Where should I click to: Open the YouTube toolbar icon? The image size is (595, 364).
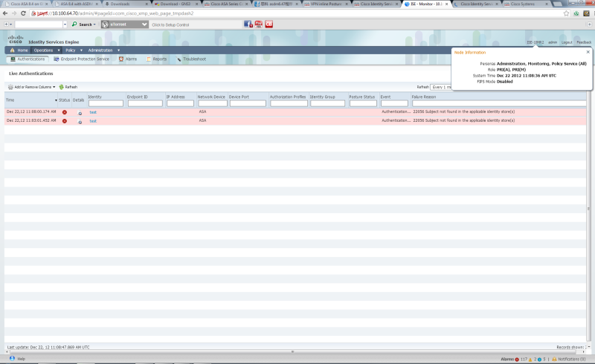pos(258,25)
